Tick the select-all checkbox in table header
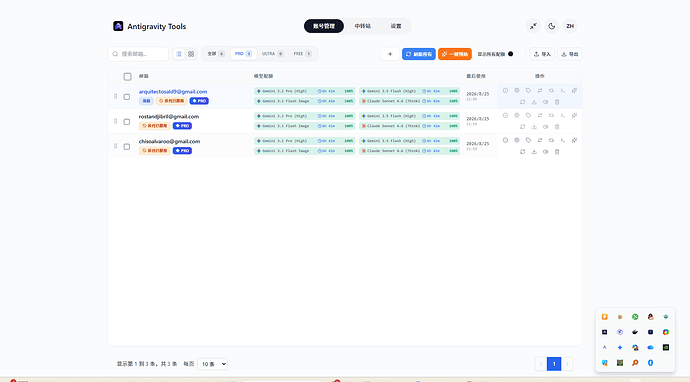 tap(127, 77)
